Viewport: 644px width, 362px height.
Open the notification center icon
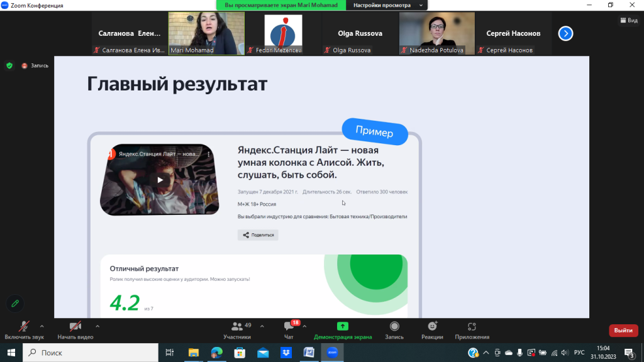[630, 353]
